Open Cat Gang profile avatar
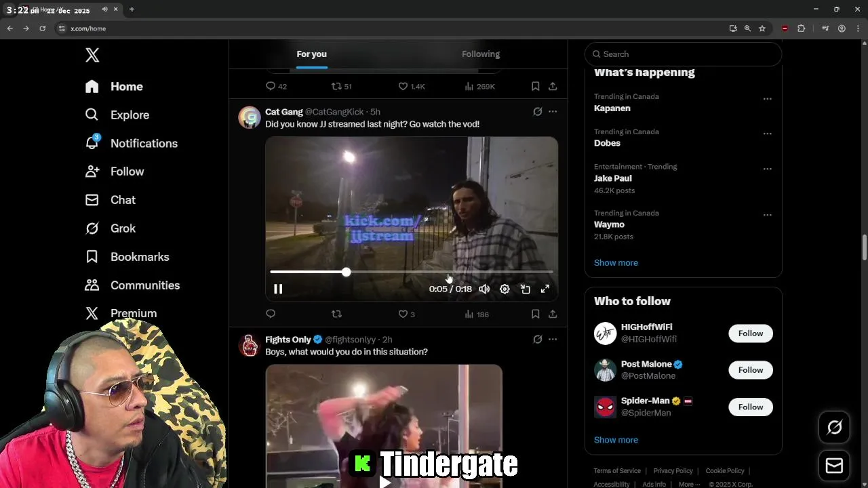The image size is (868, 488). (250, 117)
